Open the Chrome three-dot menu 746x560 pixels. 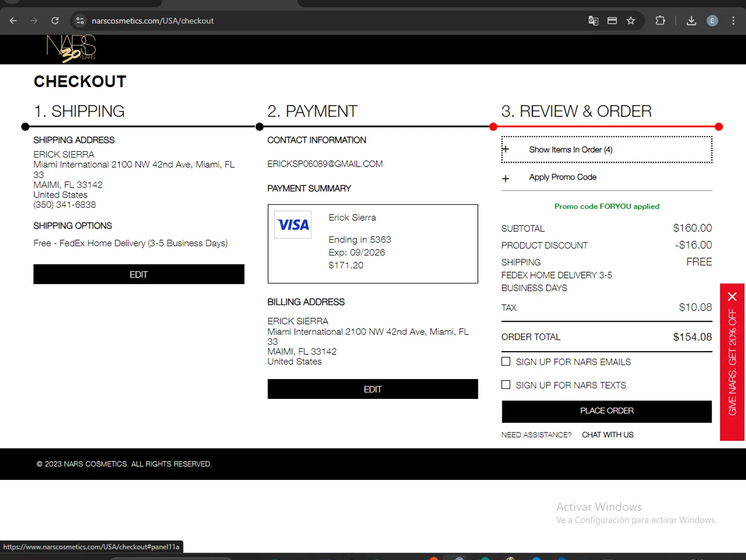tap(733, 21)
